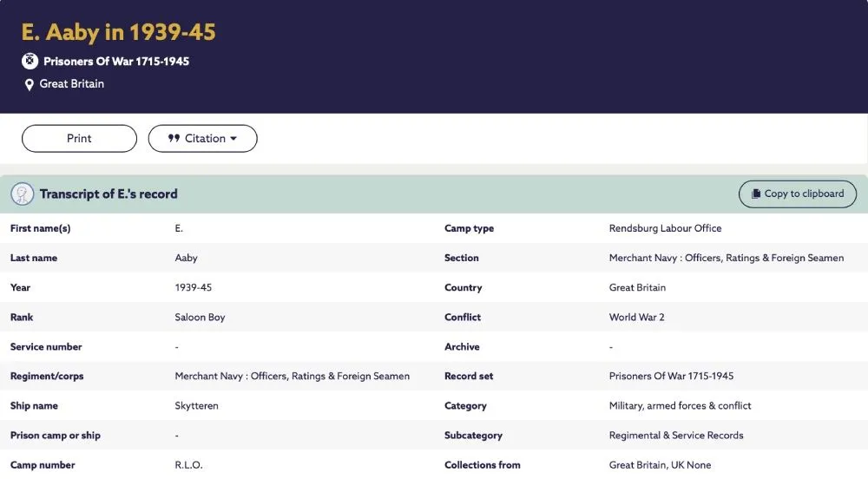Click the page title E. Aaby in 1939-45

[119, 32]
